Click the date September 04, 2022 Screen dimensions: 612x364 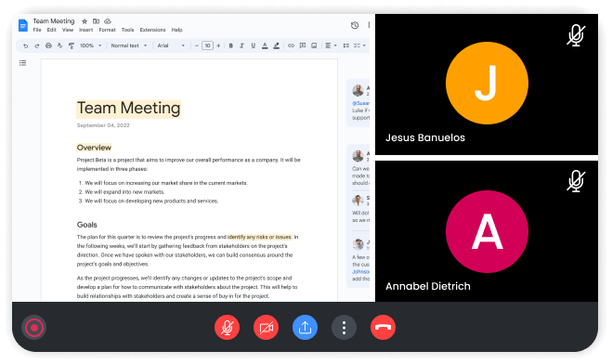point(103,125)
